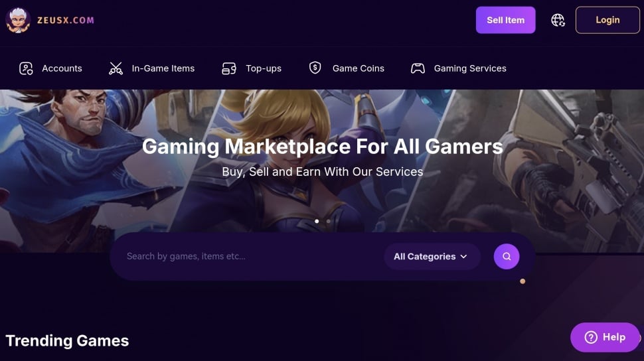Open the language globe icon

(x=558, y=20)
